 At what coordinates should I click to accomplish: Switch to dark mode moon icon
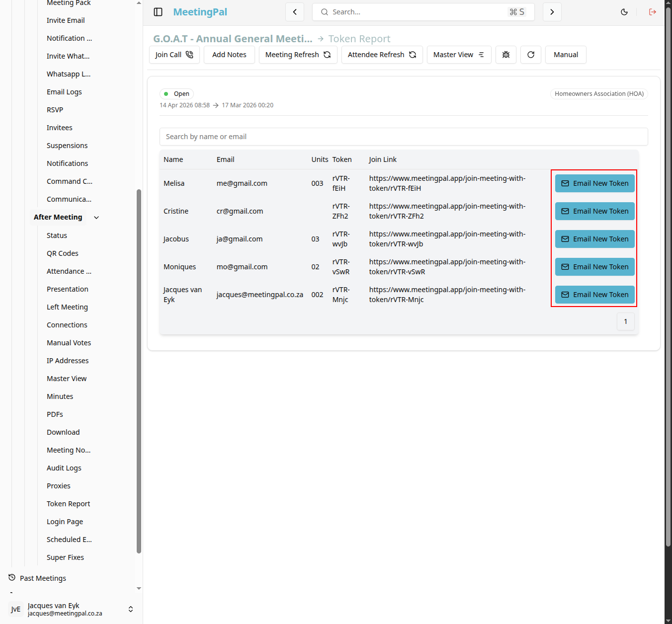[624, 12]
